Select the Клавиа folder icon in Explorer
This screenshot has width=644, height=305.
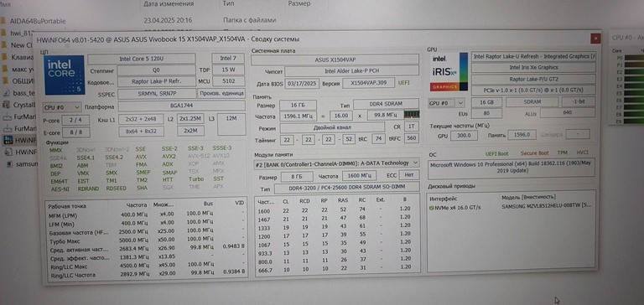click(x=4, y=57)
